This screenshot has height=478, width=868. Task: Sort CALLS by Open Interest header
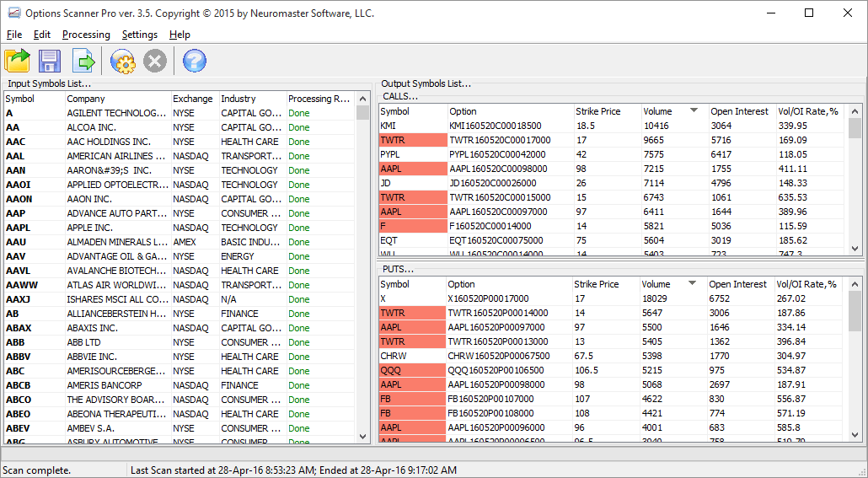click(x=742, y=111)
